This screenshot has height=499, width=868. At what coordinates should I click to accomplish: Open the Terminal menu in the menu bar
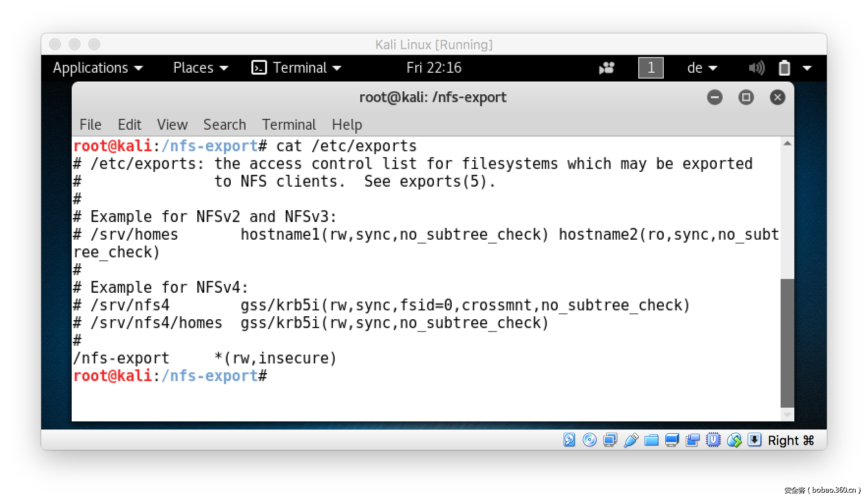point(289,125)
